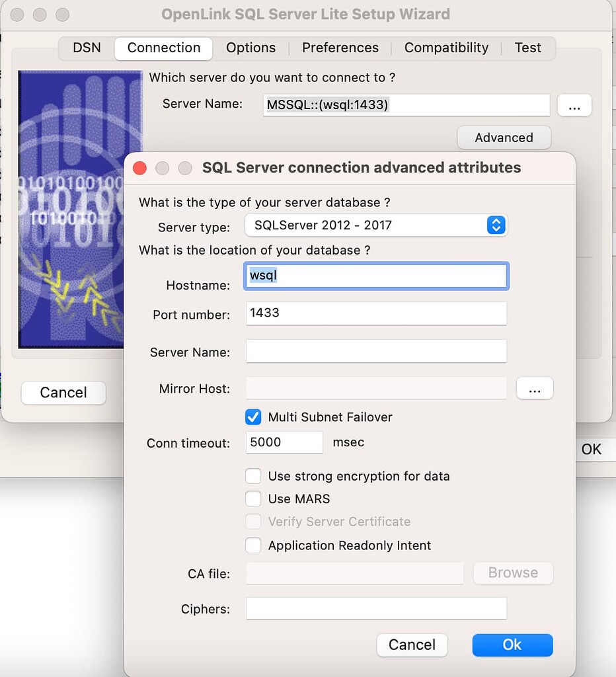Click the Conn timeout field
The height and width of the screenshot is (677, 616).
click(x=284, y=442)
